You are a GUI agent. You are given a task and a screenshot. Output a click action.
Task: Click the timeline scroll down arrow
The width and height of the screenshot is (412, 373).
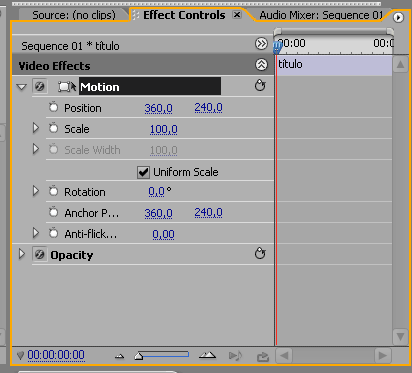tap(400, 336)
